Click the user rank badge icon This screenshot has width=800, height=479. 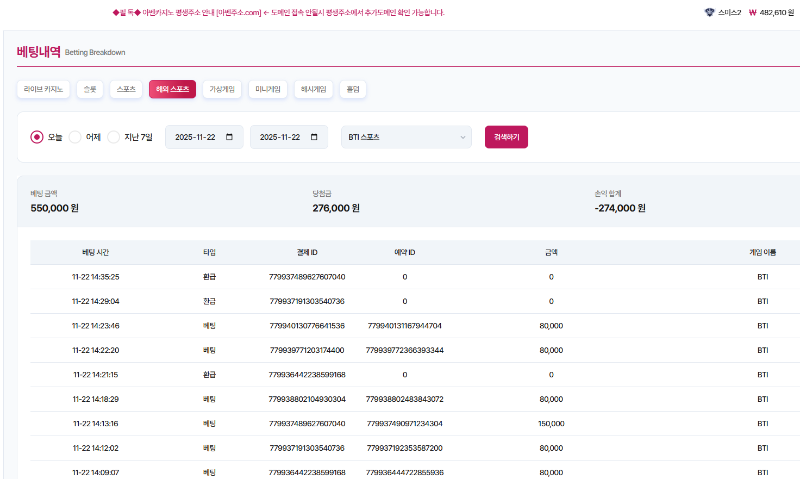click(710, 13)
